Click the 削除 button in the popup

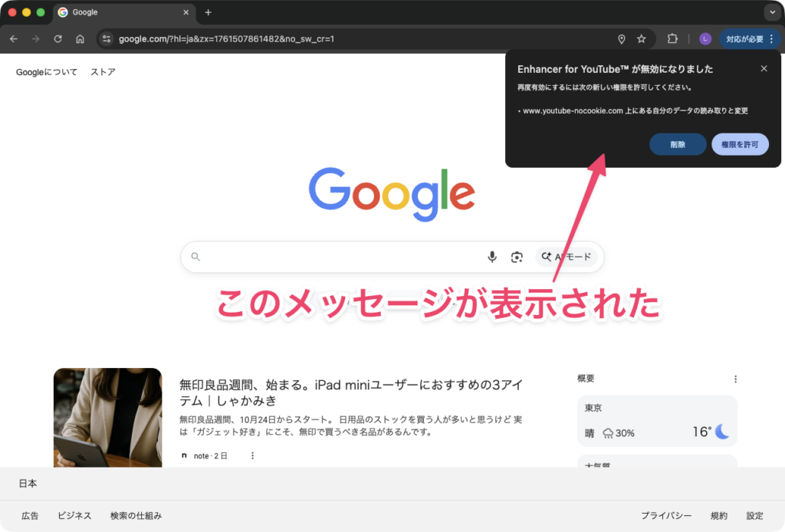[678, 144]
